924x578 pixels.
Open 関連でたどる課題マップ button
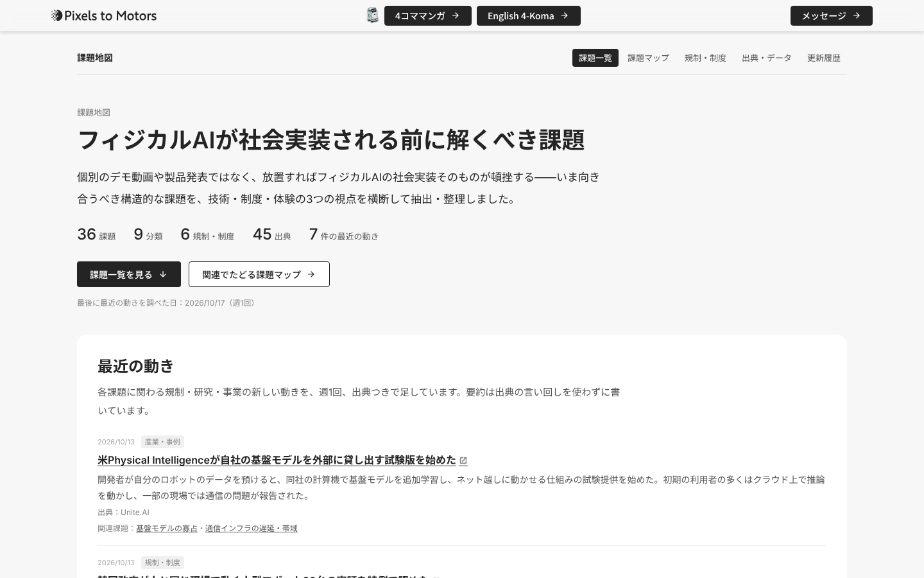259,274
